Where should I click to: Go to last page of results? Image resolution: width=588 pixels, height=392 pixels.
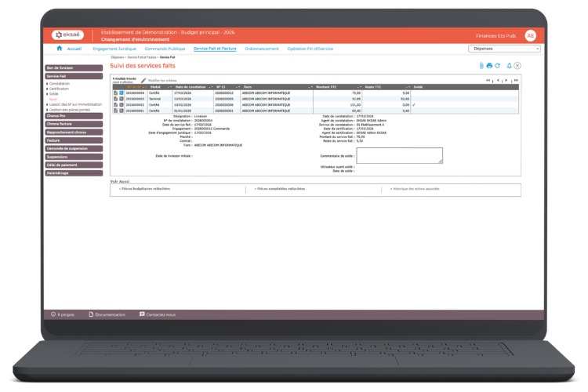click(x=517, y=80)
